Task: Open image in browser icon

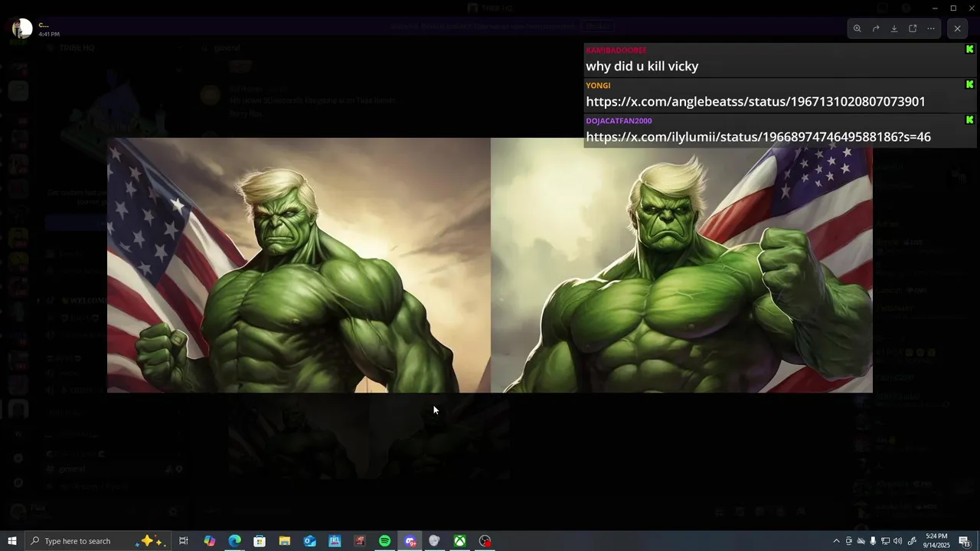Action: [913, 28]
